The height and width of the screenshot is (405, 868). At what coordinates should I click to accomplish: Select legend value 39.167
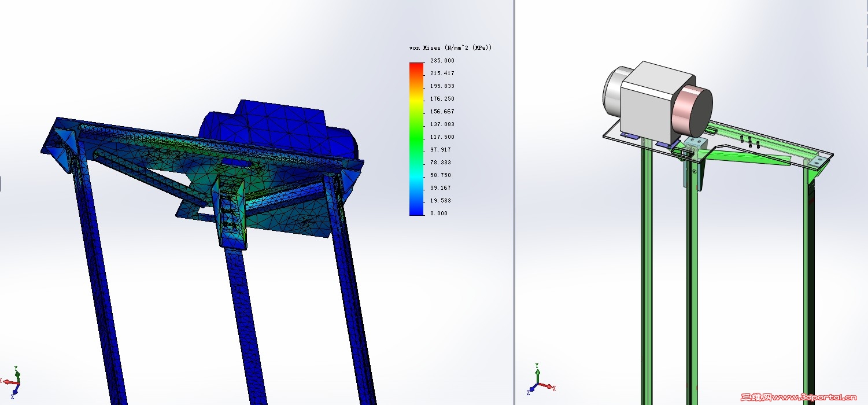pyautogui.click(x=441, y=187)
